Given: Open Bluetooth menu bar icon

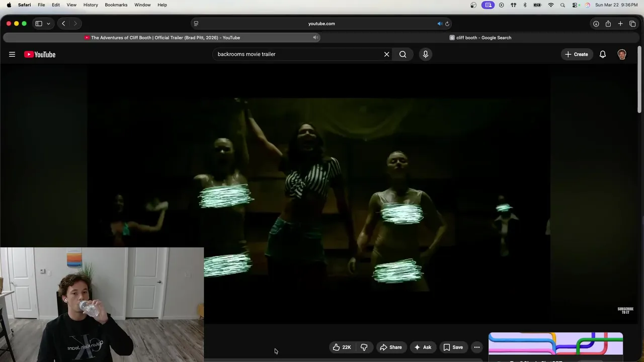Looking at the screenshot, I should click(x=525, y=5).
